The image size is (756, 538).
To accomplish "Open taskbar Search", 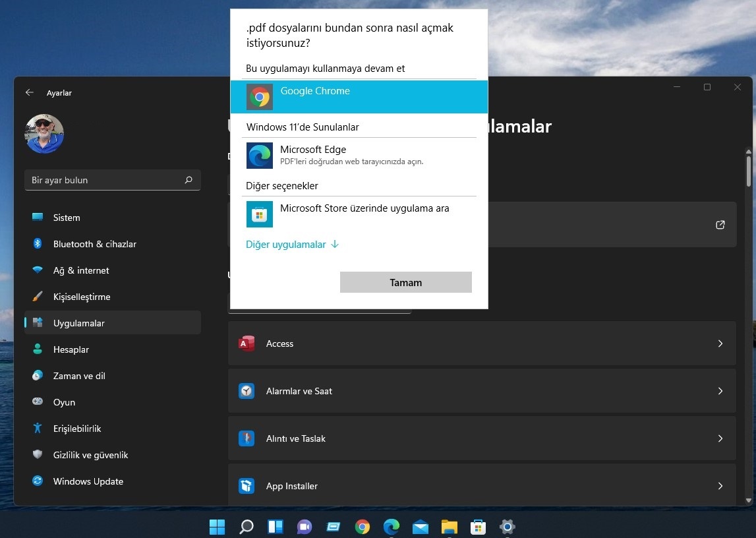I will coord(247,526).
